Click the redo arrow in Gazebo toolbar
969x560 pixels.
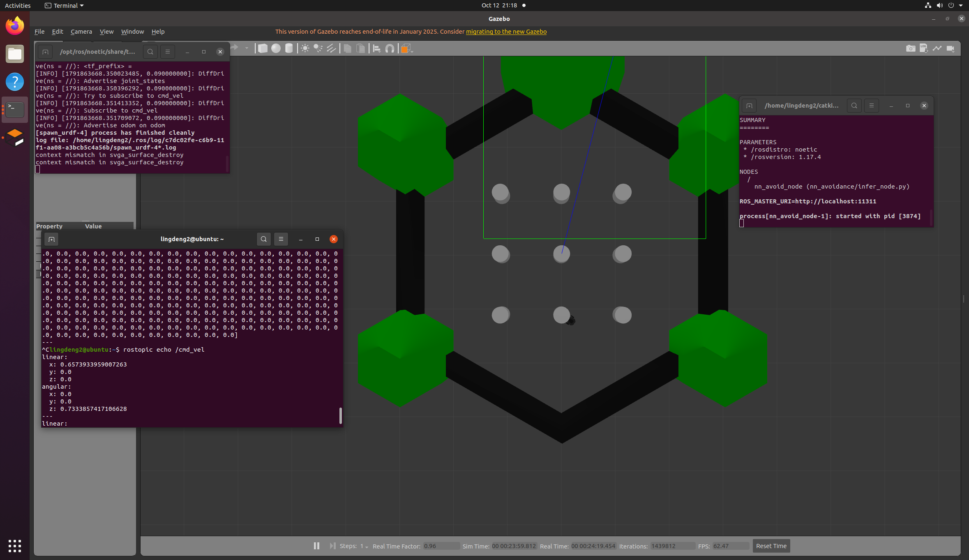[x=235, y=48]
